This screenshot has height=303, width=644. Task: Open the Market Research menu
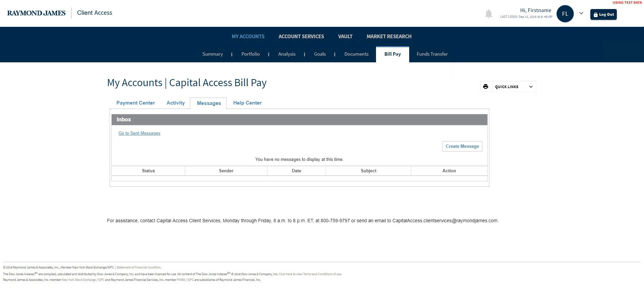389,36
